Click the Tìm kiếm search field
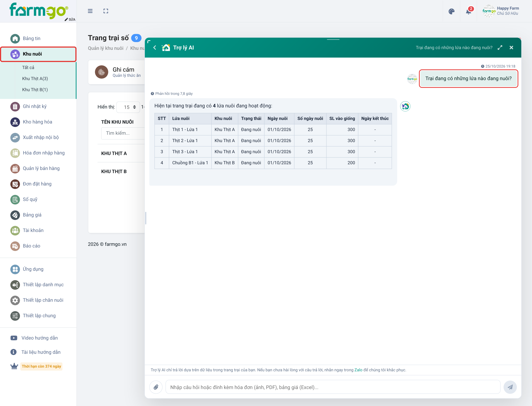The image size is (532, 406). coord(123,133)
